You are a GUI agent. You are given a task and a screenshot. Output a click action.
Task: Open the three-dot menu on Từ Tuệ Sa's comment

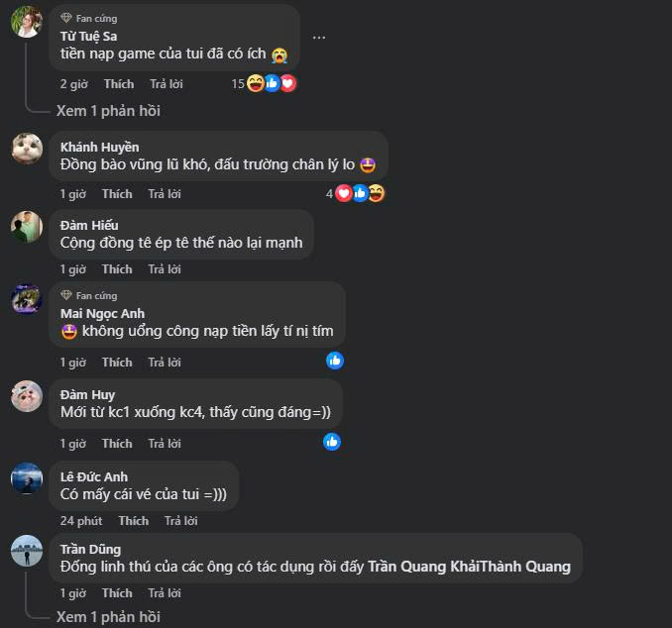[319, 38]
